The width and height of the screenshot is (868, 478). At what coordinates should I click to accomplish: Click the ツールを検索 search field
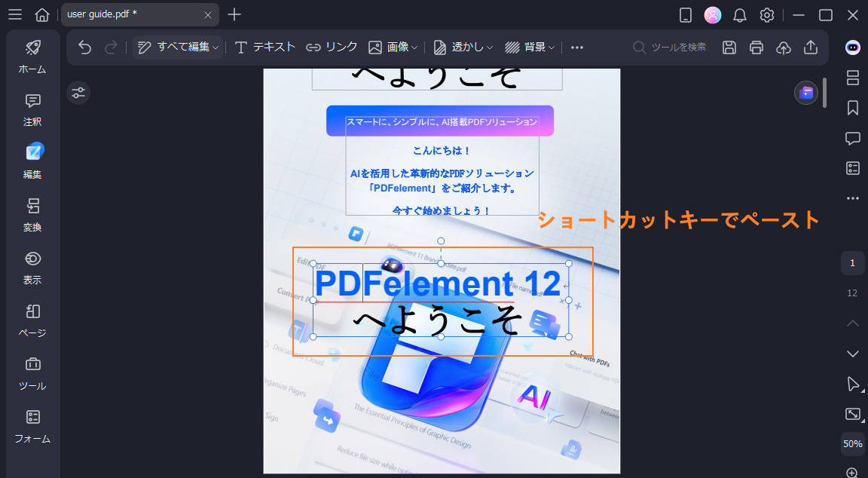674,47
